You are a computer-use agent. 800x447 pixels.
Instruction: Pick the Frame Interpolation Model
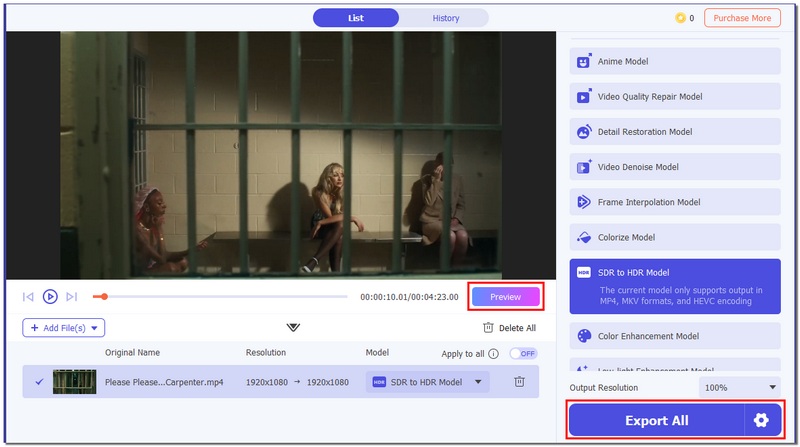[675, 202]
